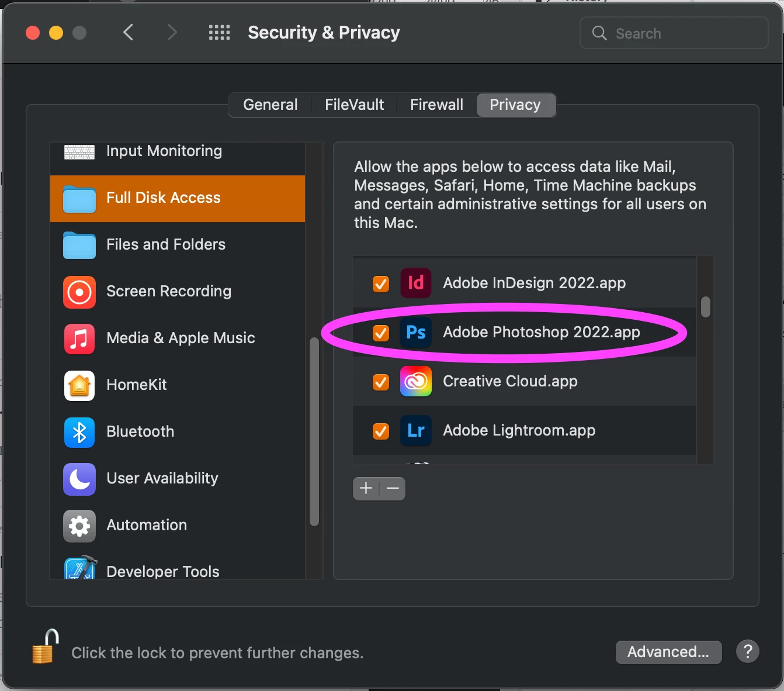The image size is (784, 691).
Task: Click the privacy categories scrollbar thumb
Action: coord(314,431)
